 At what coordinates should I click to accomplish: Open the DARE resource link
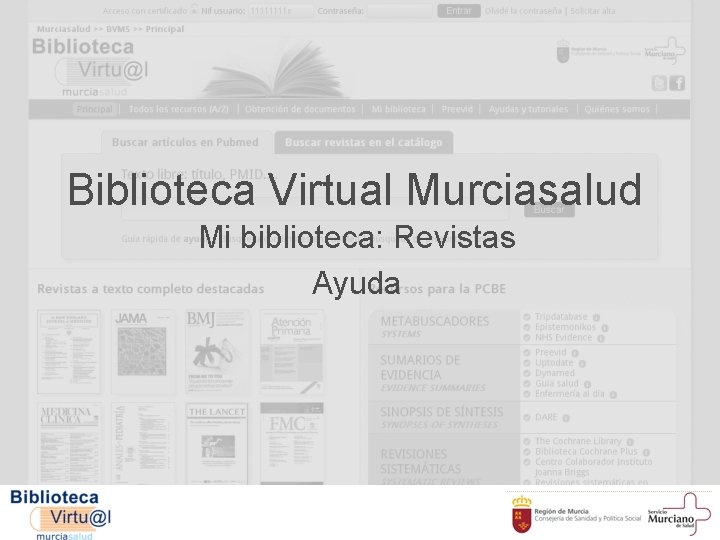[x=546, y=417]
